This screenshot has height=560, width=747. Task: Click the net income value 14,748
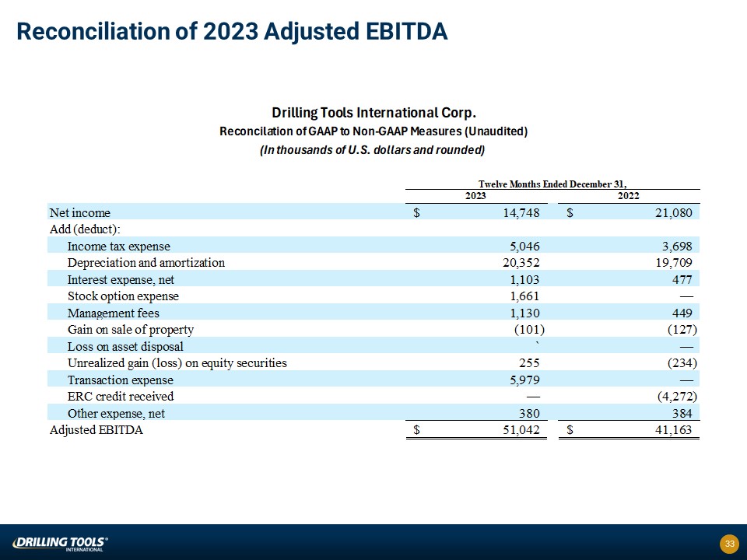(x=521, y=213)
